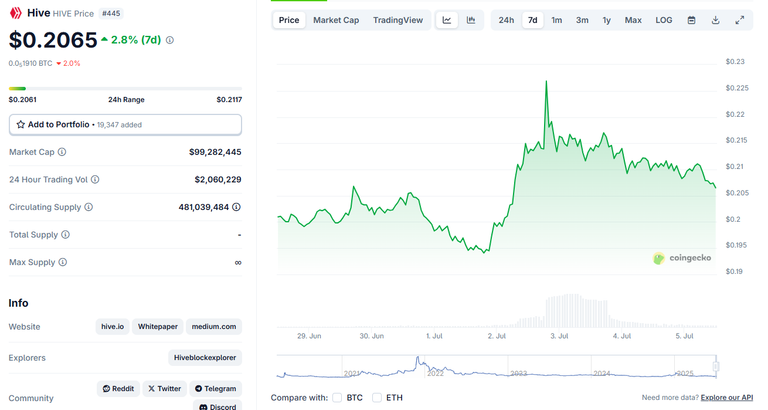Image resolution: width=768 pixels, height=410 pixels.
Task: Open the 7d change info icon
Action: click(x=169, y=40)
